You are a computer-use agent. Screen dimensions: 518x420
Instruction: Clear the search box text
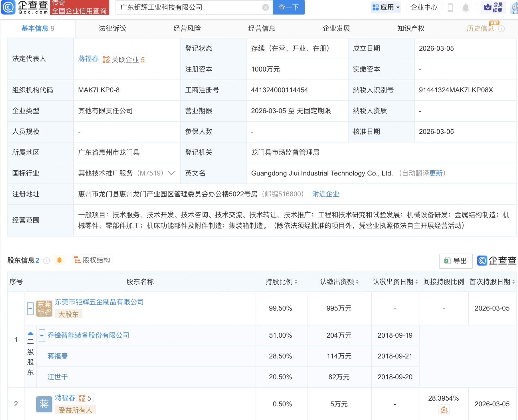click(265, 8)
